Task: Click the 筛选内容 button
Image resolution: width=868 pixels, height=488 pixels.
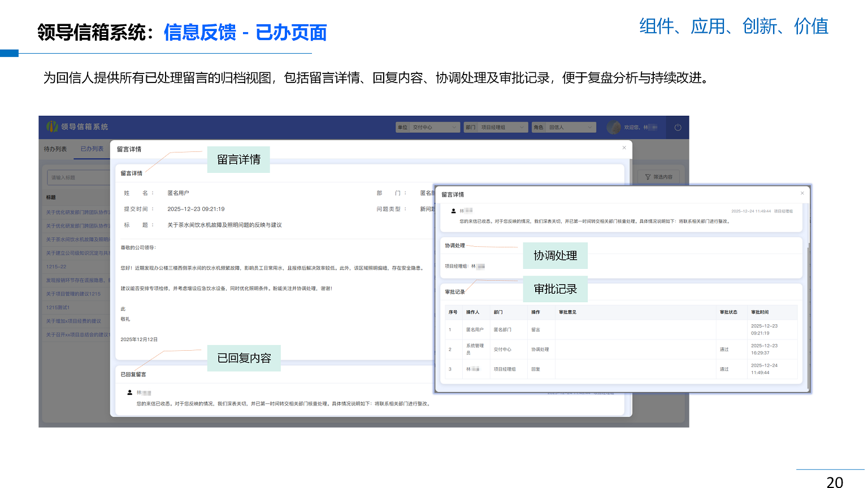Action: 658,177
